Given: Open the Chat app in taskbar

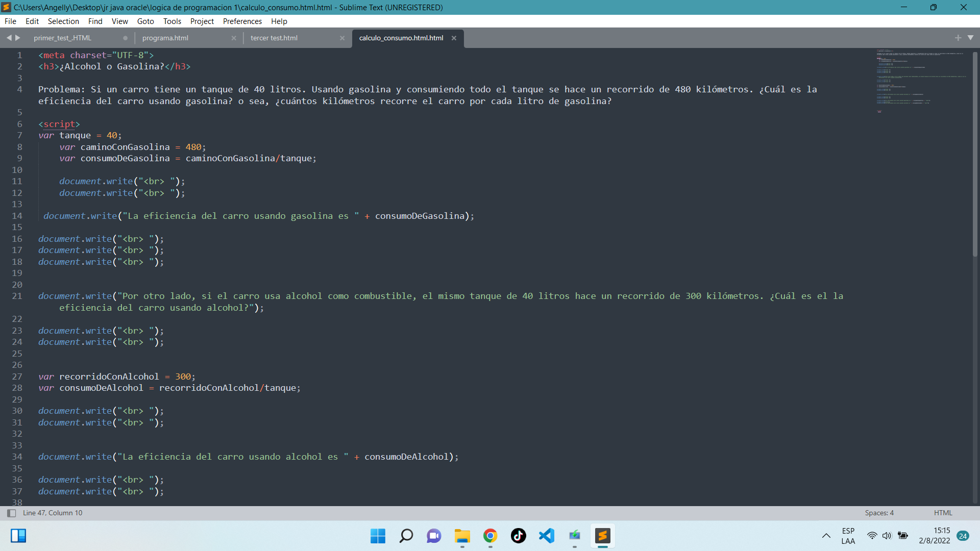Looking at the screenshot, I should (434, 536).
